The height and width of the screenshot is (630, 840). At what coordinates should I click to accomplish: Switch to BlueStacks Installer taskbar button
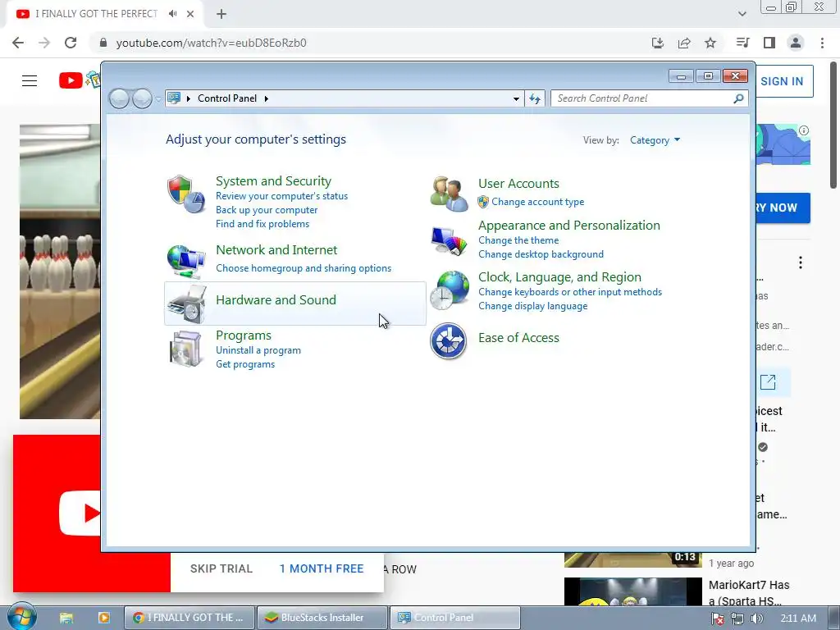coord(322,618)
